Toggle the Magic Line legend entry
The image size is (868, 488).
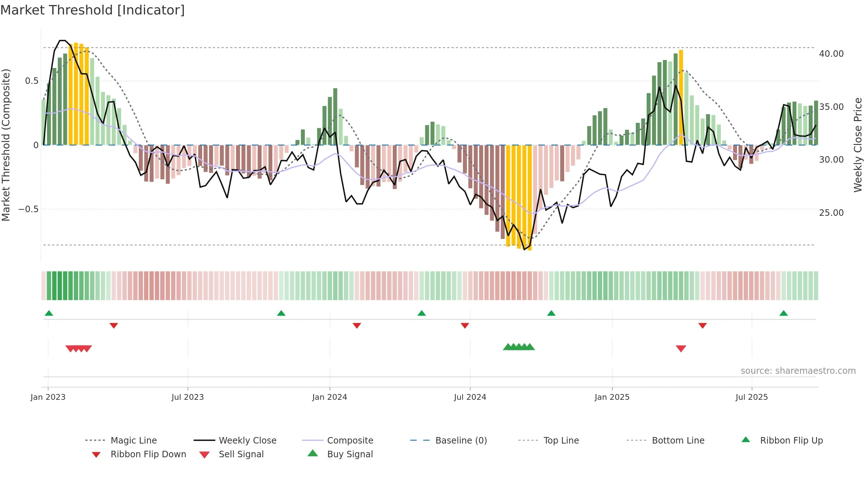click(x=121, y=440)
